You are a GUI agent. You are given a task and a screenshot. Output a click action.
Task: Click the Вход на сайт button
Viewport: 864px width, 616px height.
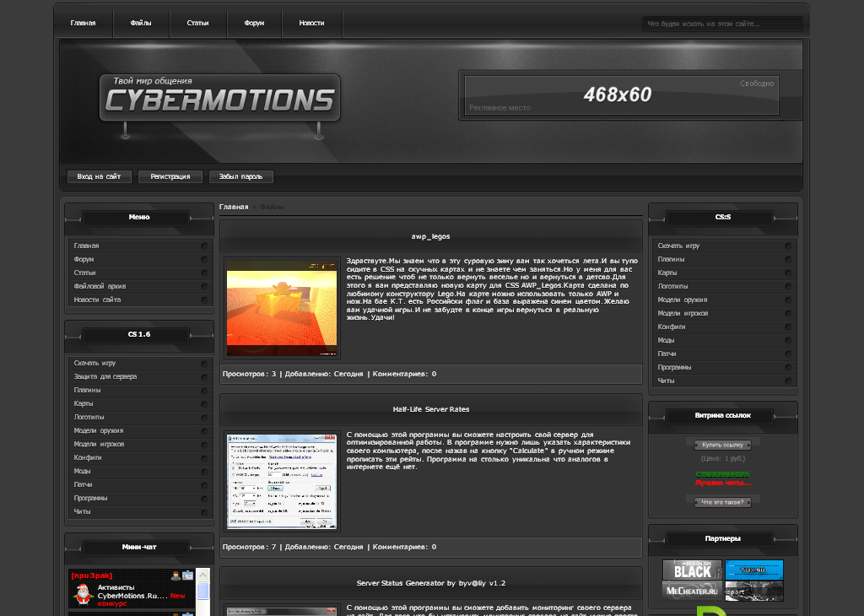[x=100, y=176]
